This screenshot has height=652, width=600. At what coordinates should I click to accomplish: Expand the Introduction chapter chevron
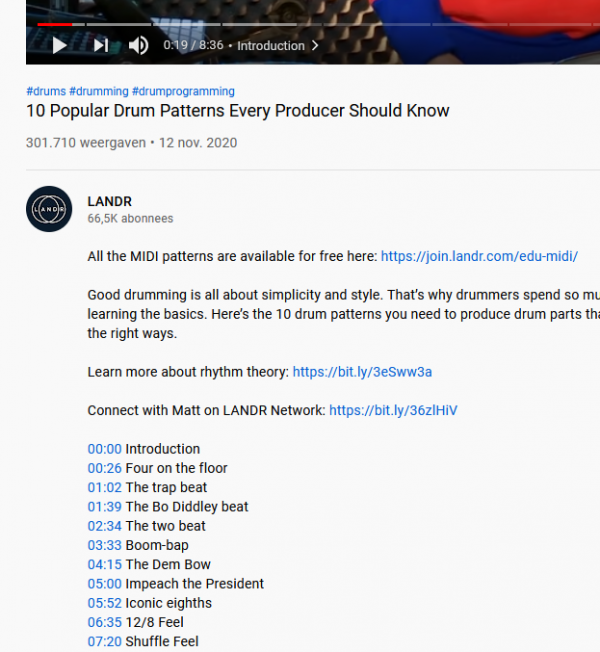pyautogui.click(x=315, y=45)
